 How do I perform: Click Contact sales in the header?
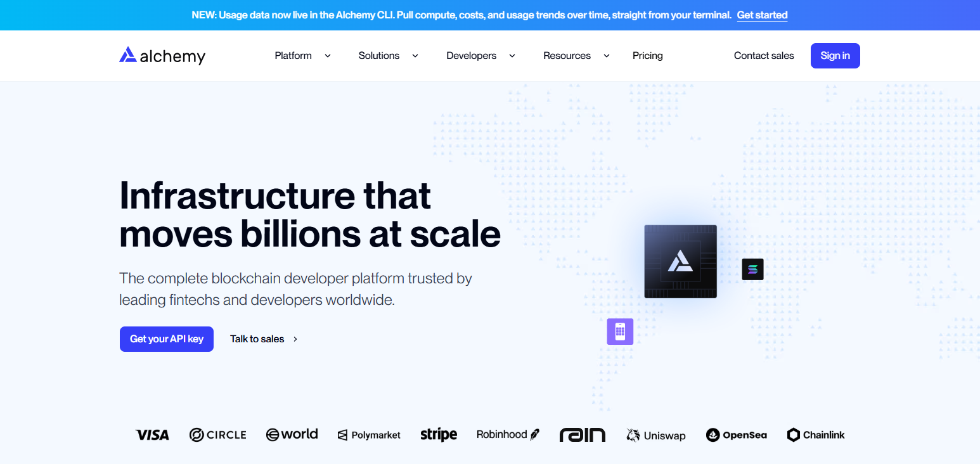(764, 56)
